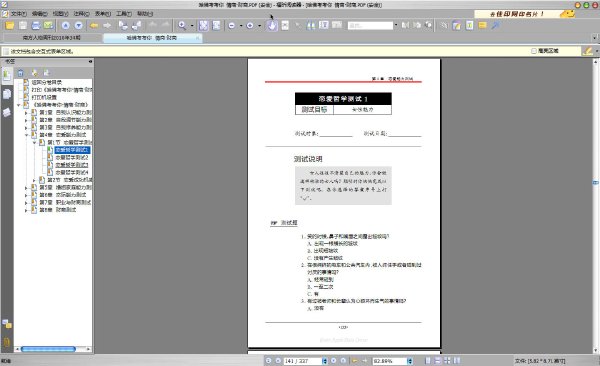Open the 帮助(H) menu
The width and height of the screenshot is (600, 366).
pyautogui.click(x=145, y=14)
